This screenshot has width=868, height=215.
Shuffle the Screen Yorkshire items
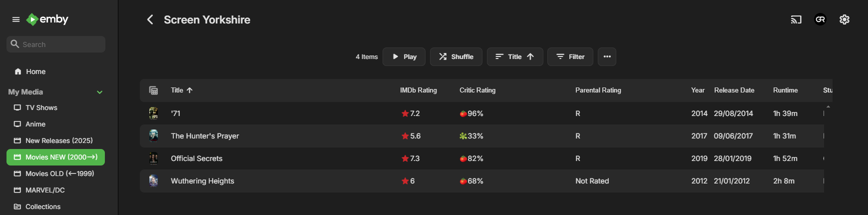point(456,56)
